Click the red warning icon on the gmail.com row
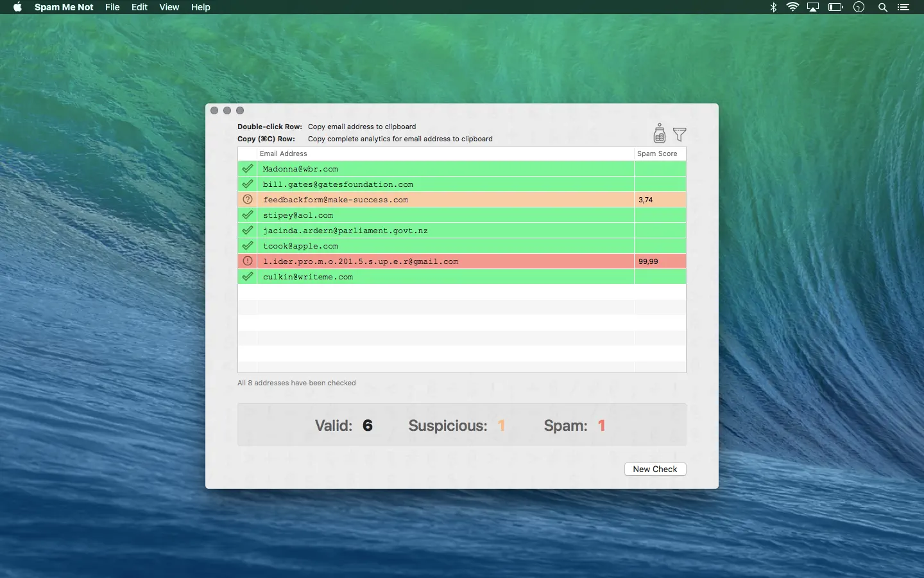 pos(247,261)
